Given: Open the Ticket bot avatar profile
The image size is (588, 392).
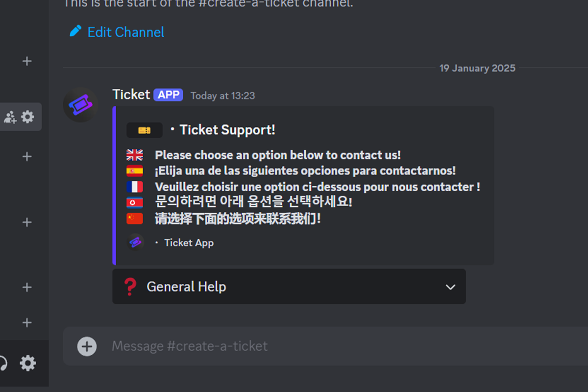Looking at the screenshot, I should (80, 105).
